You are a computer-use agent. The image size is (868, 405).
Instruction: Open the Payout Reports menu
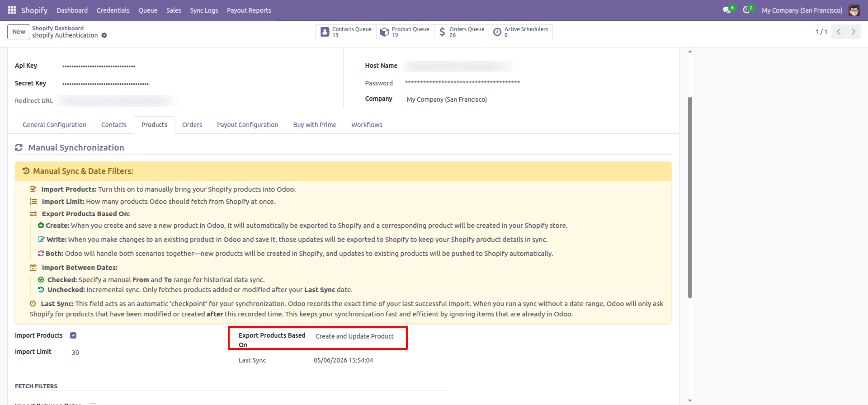(249, 10)
